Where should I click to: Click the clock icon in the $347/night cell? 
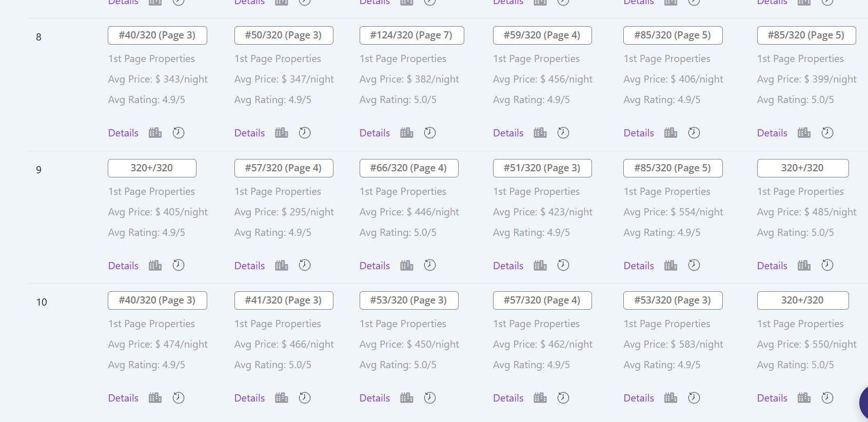coord(305,133)
